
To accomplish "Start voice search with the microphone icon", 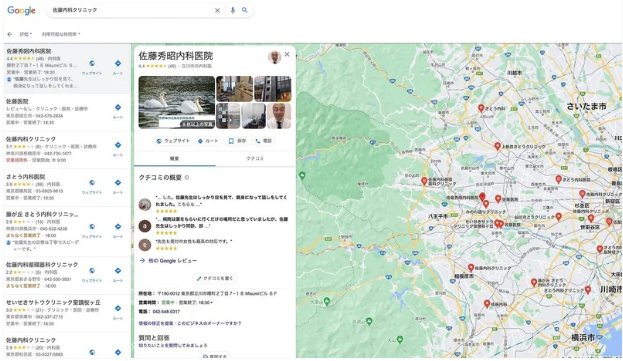I will (x=232, y=10).
